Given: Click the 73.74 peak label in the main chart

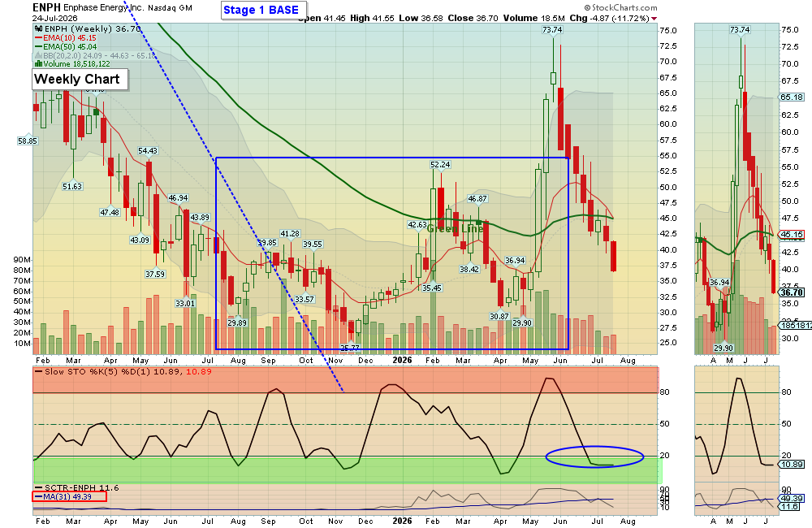Looking at the screenshot, I should coord(552,29).
